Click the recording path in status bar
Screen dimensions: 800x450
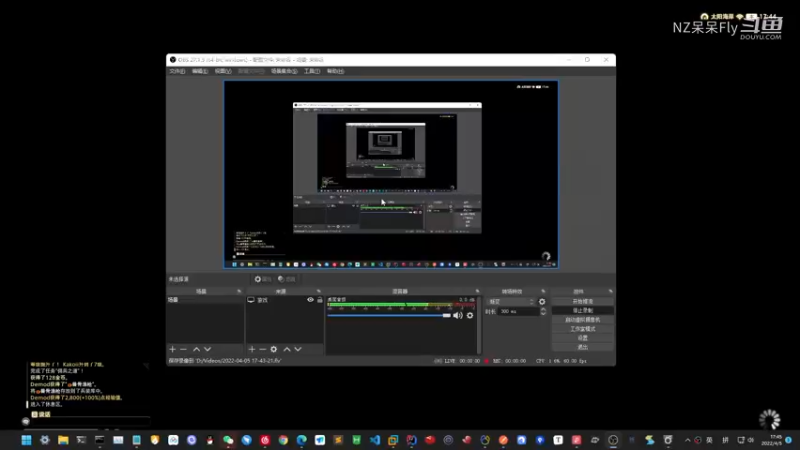point(224,361)
